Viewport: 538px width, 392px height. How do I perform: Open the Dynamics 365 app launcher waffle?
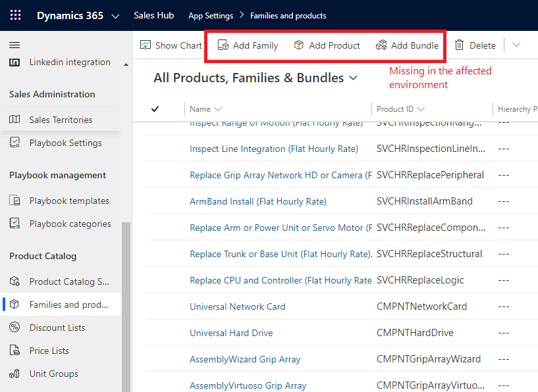point(15,15)
